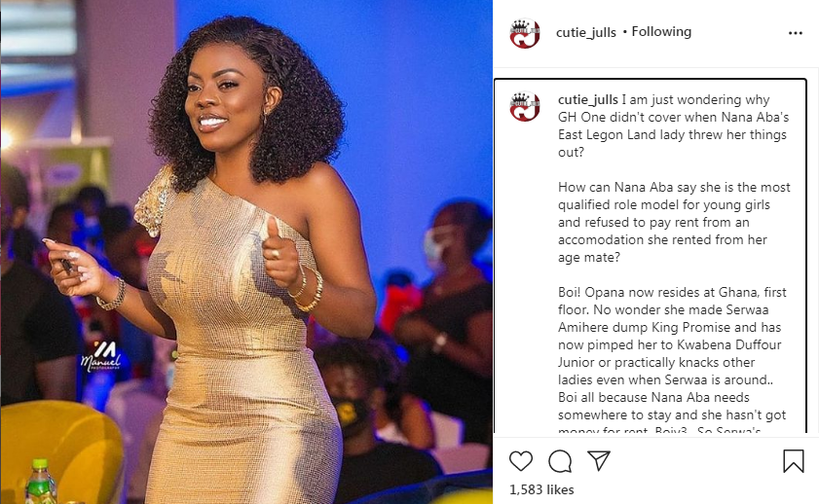The height and width of the screenshot is (504, 819).
Task: Open the cutie_julls username in the caption
Action: pyautogui.click(x=587, y=99)
